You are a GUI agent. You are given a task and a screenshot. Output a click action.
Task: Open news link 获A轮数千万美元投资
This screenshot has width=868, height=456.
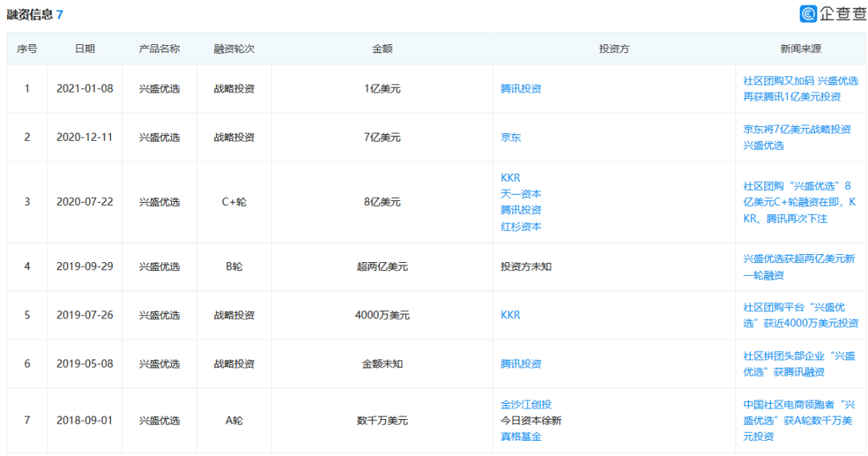pyautogui.click(x=799, y=421)
